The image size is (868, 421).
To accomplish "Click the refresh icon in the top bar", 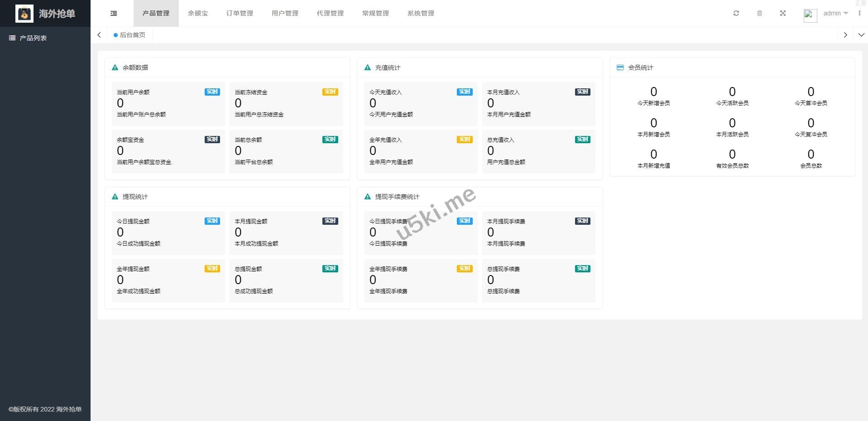I will click(x=736, y=14).
